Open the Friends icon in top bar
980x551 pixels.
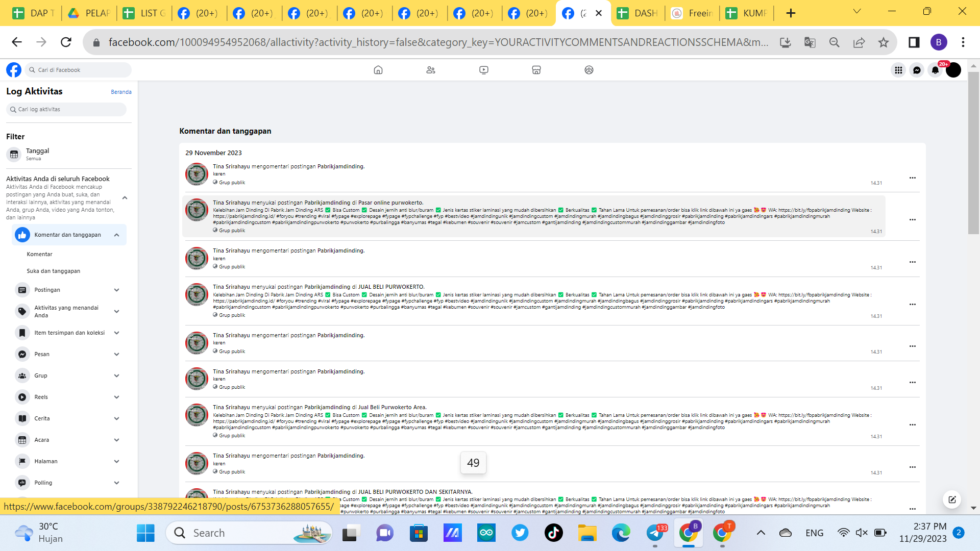431,70
